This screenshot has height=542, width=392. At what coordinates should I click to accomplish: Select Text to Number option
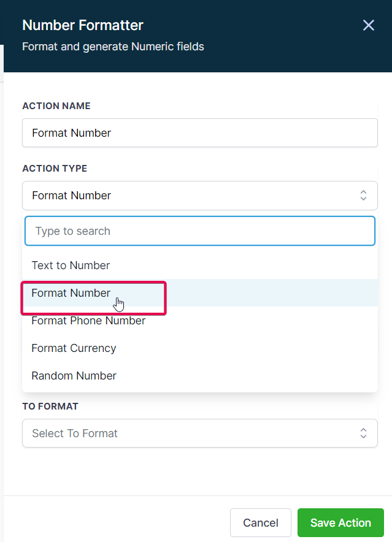click(x=71, y=265)
